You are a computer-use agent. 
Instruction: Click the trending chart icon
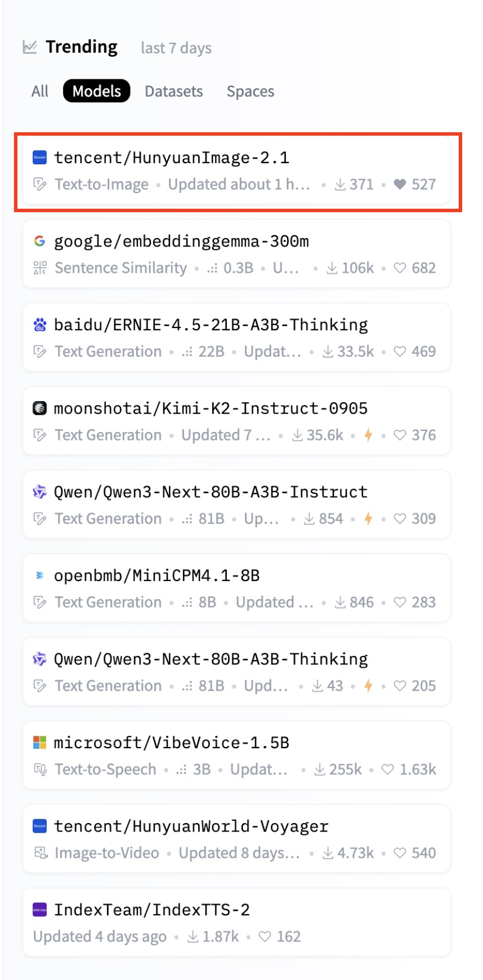pyautogui.click(x=30, y=47)
